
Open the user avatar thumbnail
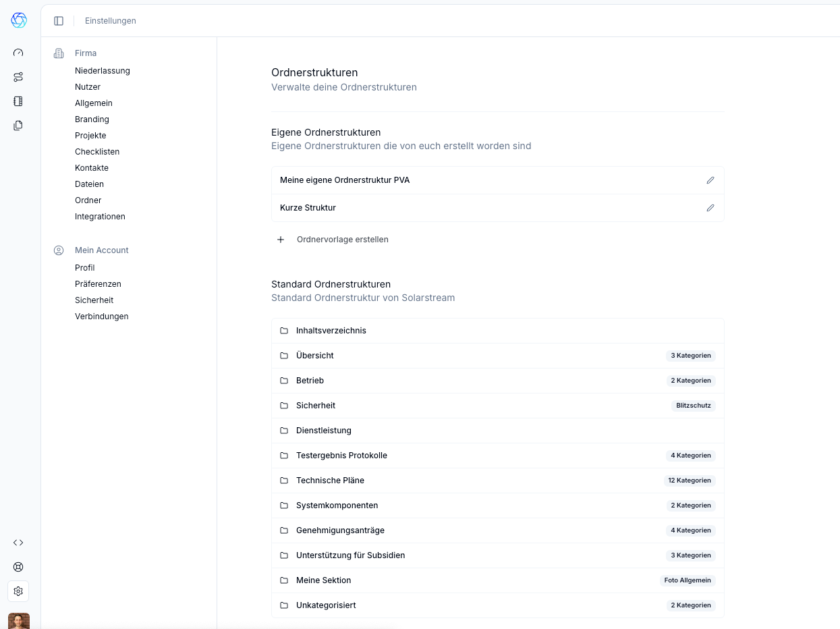(19, 621)
